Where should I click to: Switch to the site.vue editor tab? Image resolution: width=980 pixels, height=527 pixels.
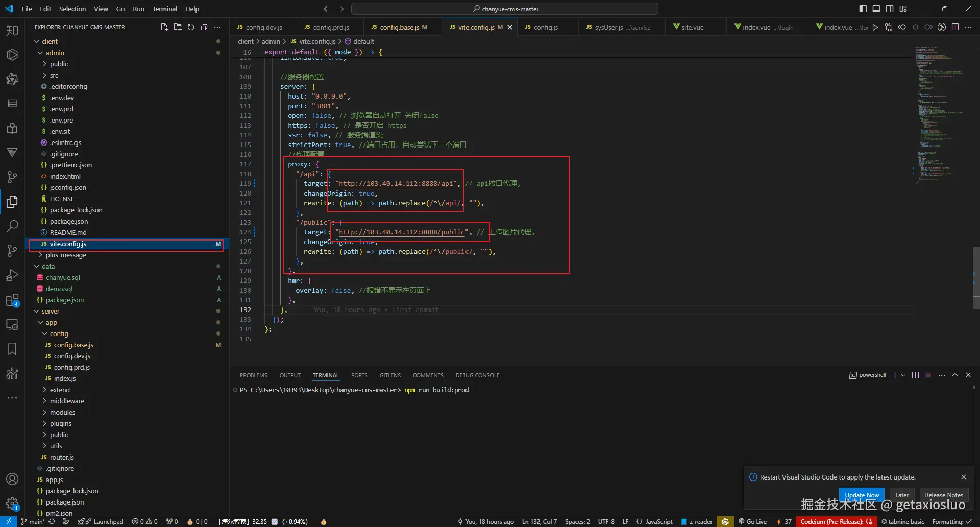point(692,27)
